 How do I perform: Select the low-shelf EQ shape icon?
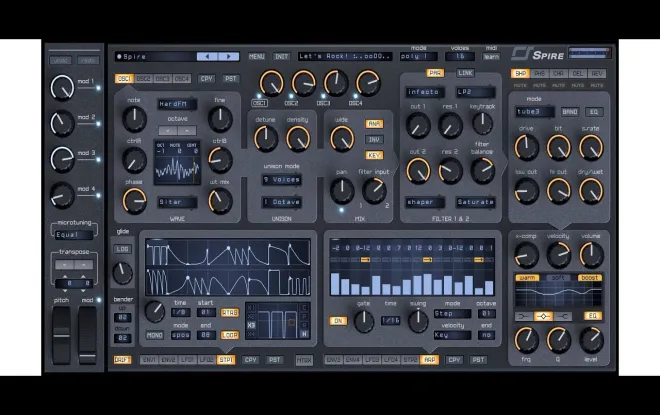coord(524,316)
